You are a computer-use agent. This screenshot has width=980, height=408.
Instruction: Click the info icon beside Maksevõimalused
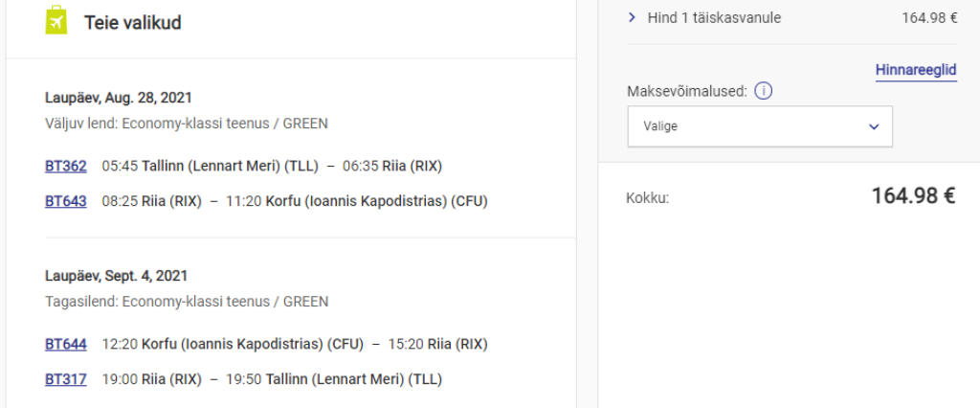[763, 92]
